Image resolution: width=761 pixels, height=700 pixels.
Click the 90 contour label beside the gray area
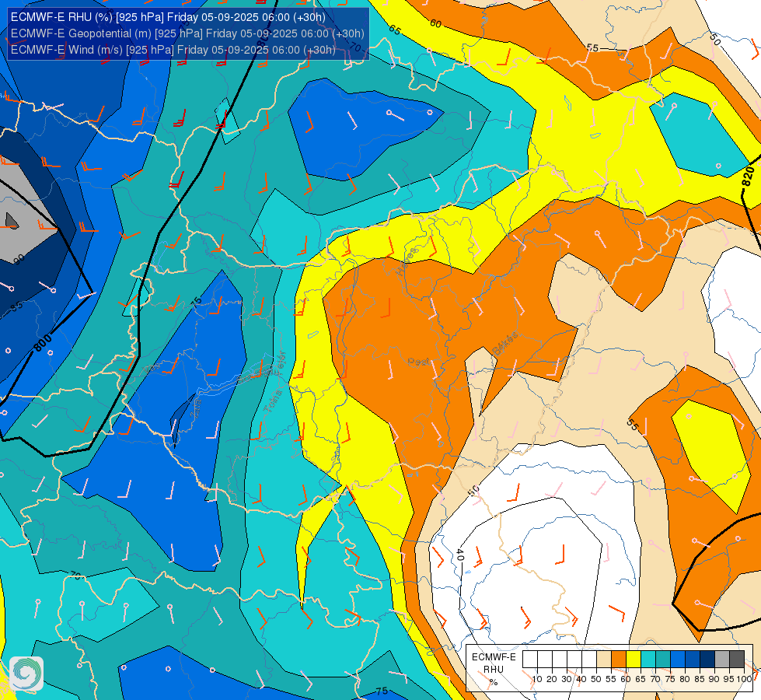point(19,259)
